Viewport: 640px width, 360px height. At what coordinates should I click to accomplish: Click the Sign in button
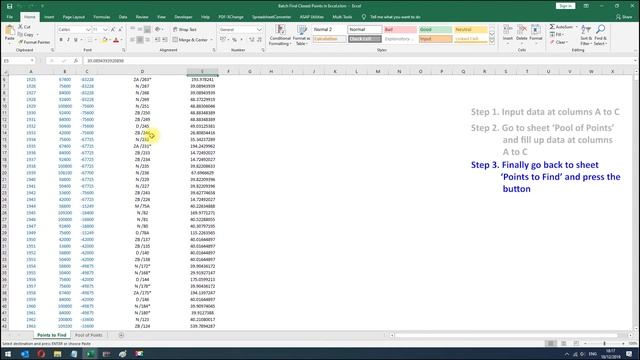(565, 6)
